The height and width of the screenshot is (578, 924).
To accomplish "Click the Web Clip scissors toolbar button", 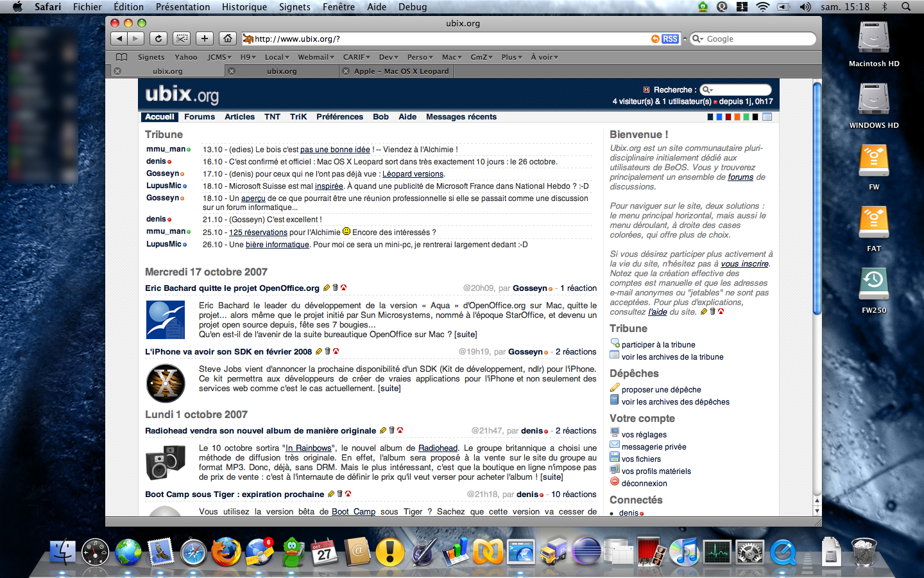I will click(182, 39).
